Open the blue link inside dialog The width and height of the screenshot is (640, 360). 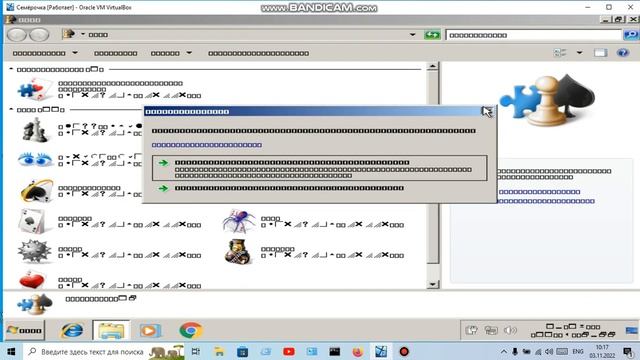click(207, 145)
